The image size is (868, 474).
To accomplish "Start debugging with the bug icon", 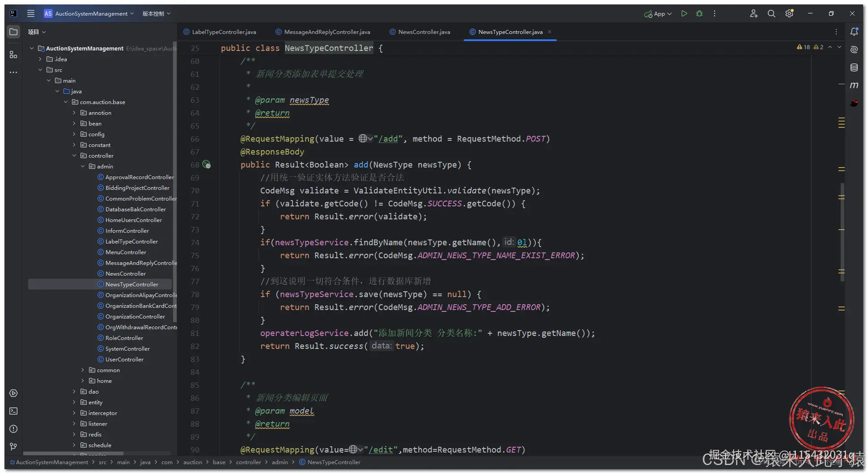I will [699, 13].
